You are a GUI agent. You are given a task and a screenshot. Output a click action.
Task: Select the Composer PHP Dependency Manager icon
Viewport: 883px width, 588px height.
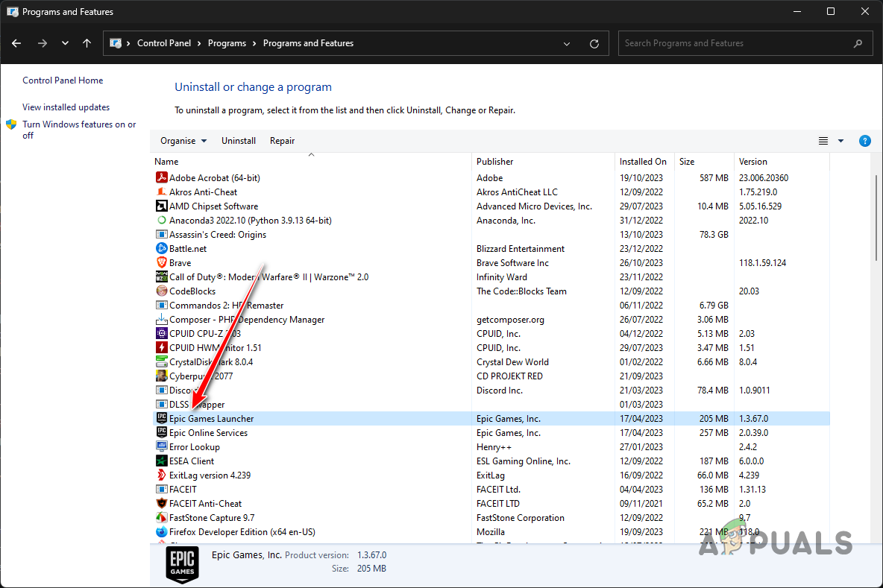tap(162, 319)
